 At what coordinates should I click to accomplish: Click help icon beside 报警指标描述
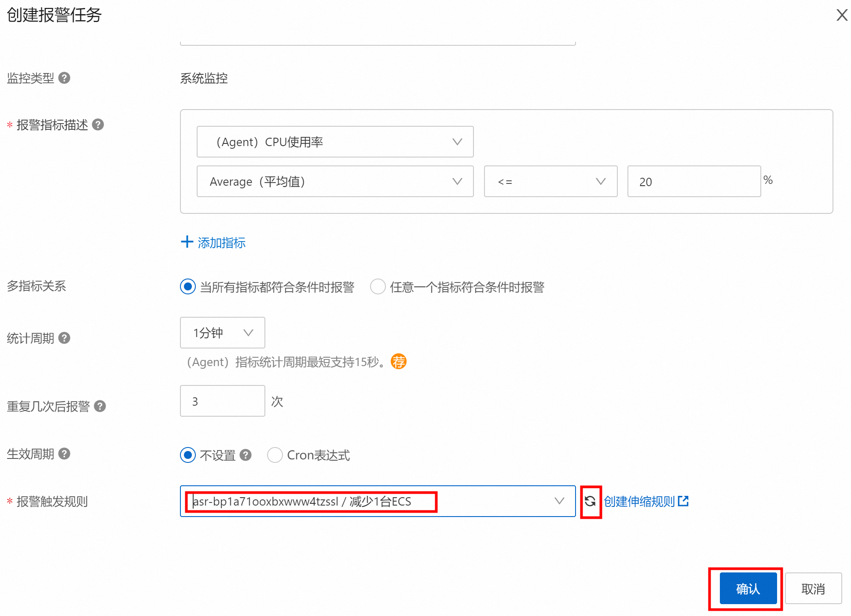coord(98,125)
